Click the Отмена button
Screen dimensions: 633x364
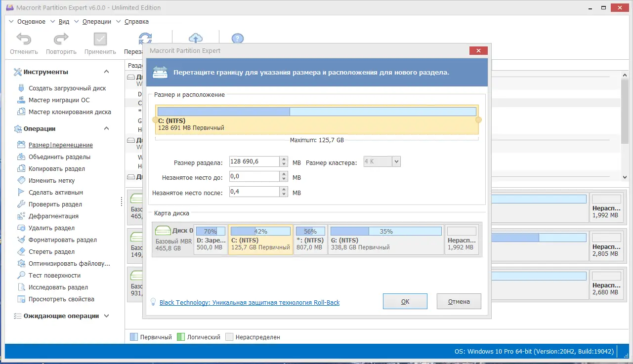pos(459,301)
